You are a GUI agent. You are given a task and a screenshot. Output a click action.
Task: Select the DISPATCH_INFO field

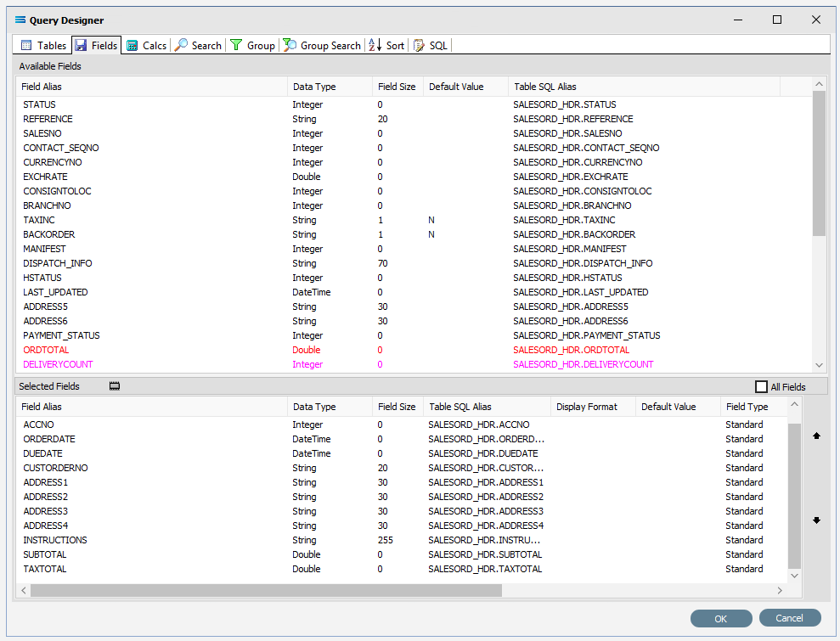point(414,263)
